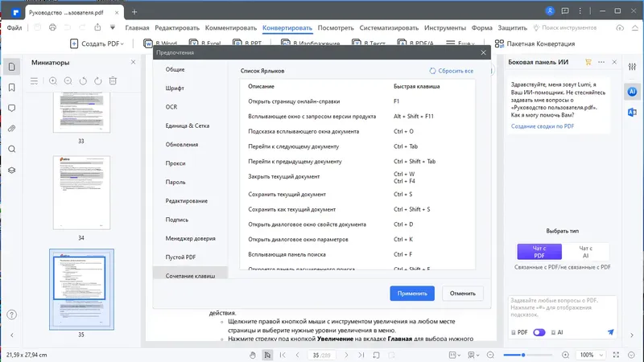Open the bookmarks panel icon
The width and height of the screenshot is (644, 362).
(x=11, y=88)
